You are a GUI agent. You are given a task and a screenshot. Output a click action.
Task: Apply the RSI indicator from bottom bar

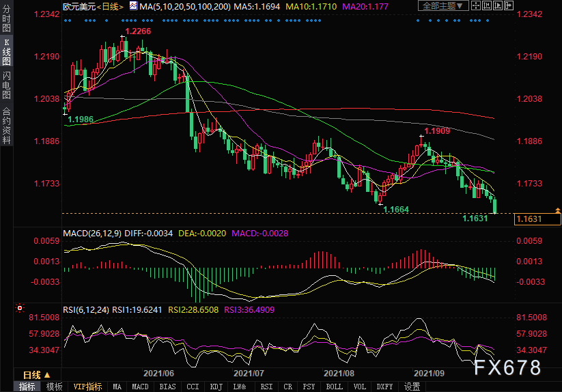pos(267,387)
